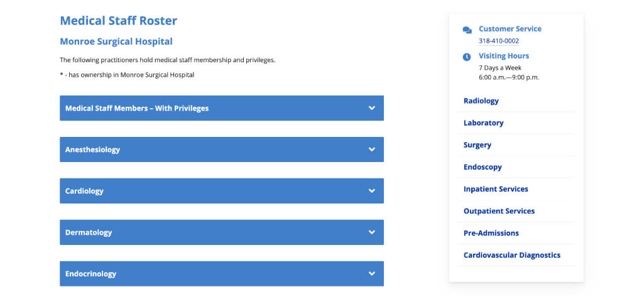The height and width of the screenshot is (304, 644).
Task: Go to Laboratory in sidebar
Action: [x=484, y=123]
